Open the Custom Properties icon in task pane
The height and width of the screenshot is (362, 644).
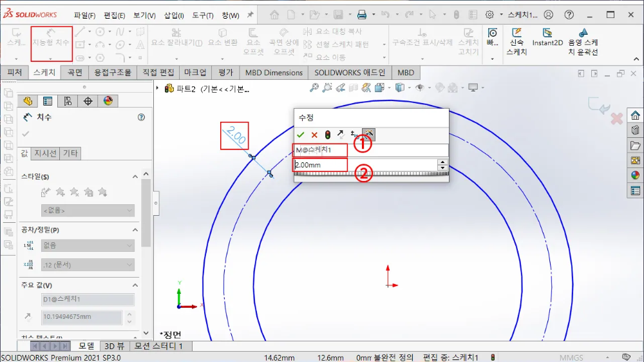(x=636, y=191)
